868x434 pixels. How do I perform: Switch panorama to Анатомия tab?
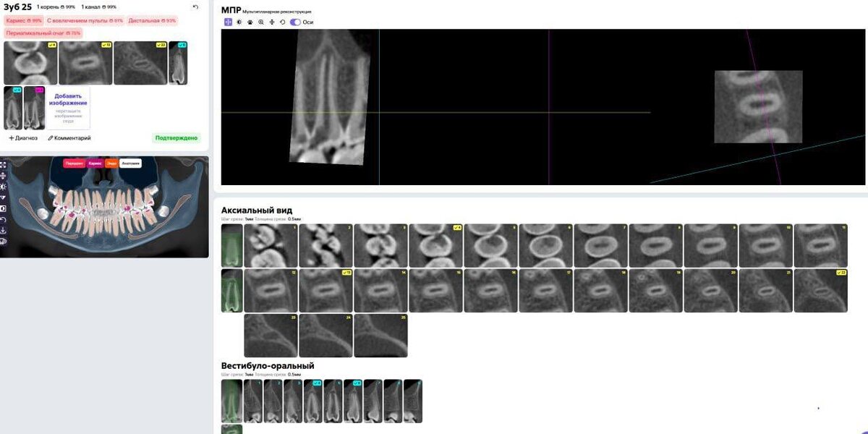pyautogui.click(x=130, y=163)
